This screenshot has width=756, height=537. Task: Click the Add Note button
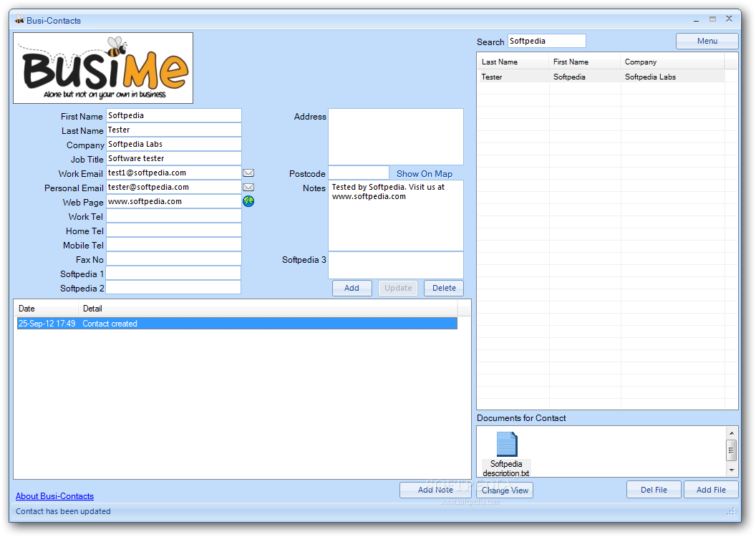435,490
